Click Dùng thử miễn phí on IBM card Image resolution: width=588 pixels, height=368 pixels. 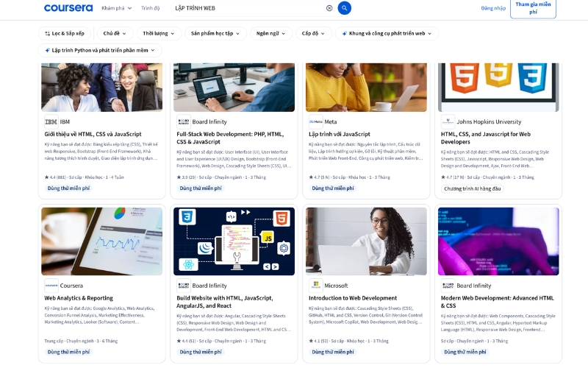(x=68, y=188)
